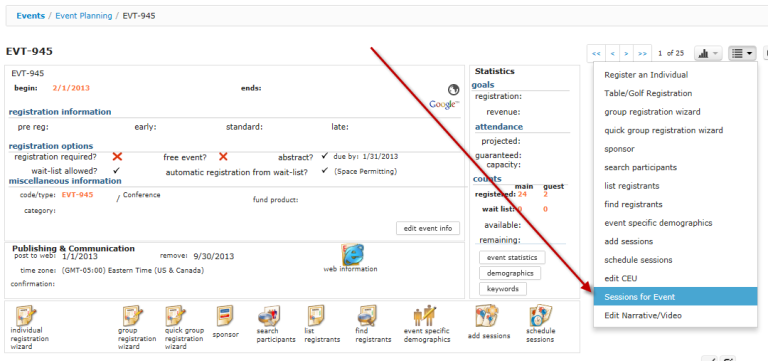The image size is (768, 361).
Task: Choose add sessions menu entry
Action: click(x=675, y=241)
